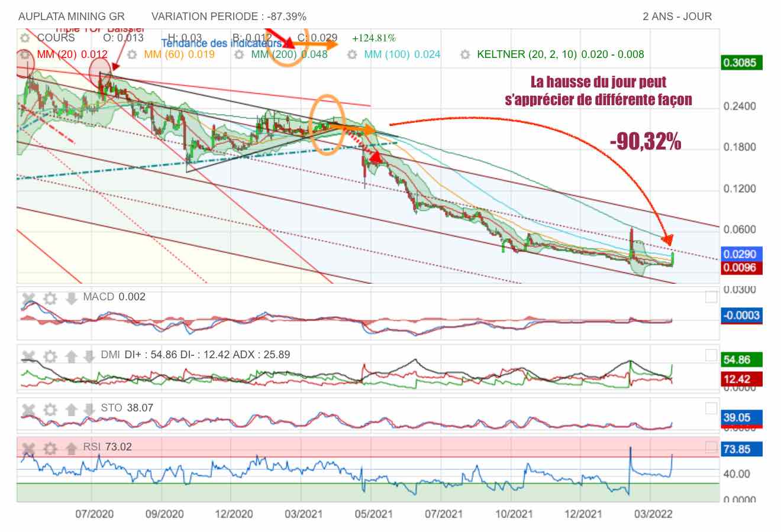Click the AUPLATA MINING GR title
The height and width of the screenshot is (532, 781).
point(72,17)
